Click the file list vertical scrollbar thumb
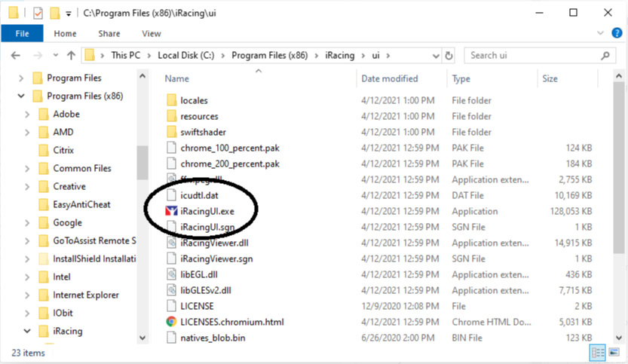Screen dimensions: 628x364 (619, 167)
